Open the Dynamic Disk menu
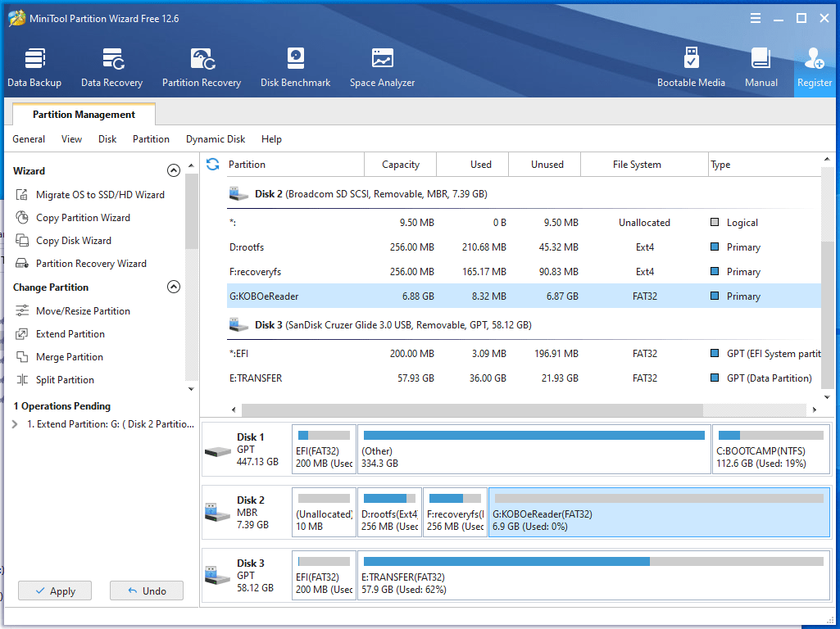The width and height of the screenshot is (840, 629). click(216, 139)
